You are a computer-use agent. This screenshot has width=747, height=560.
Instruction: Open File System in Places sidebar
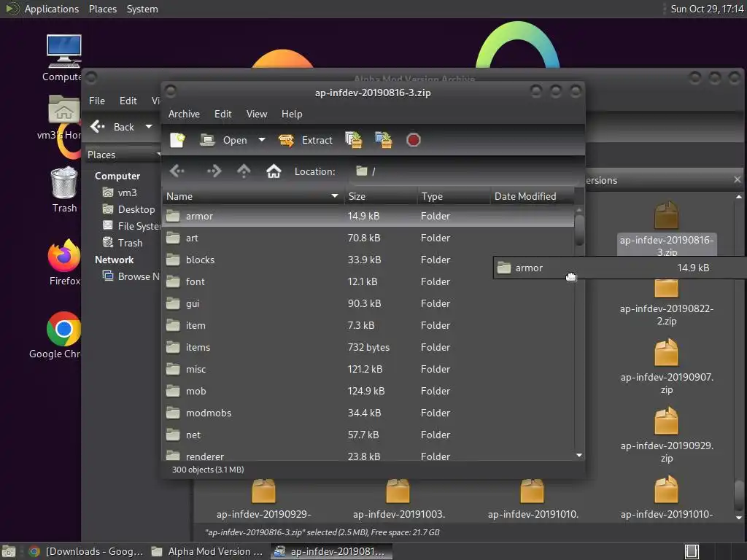pyautogui.click(x=131, y=226)
